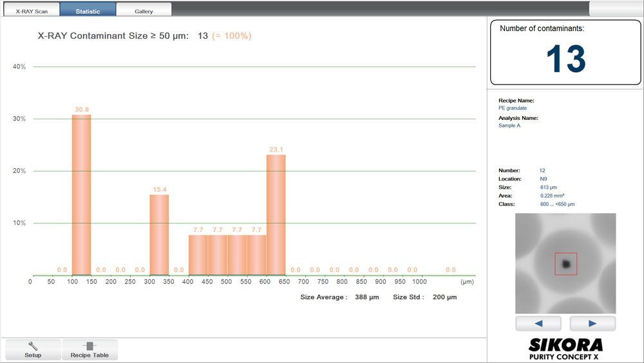
Task: Click the contaminant X-ray thumbnail image
Action: coord(565,263)
